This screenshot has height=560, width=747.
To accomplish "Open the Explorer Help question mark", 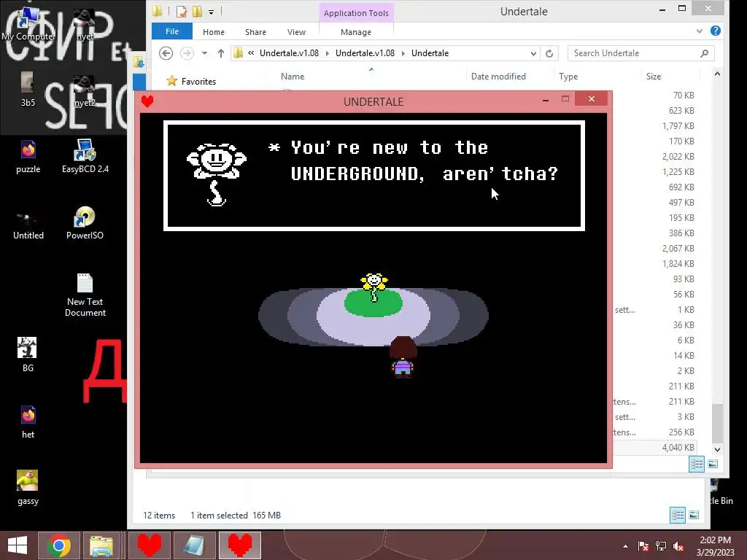I will [715, 31].
